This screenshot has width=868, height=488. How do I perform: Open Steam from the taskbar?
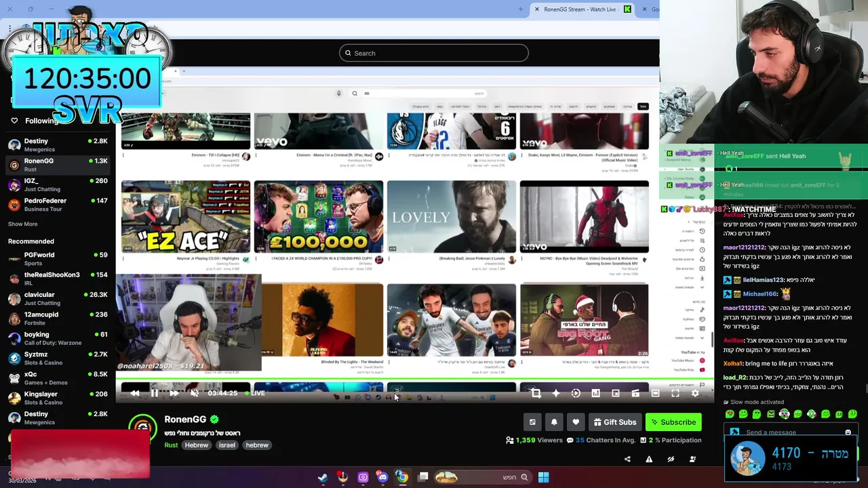[323, 477]
